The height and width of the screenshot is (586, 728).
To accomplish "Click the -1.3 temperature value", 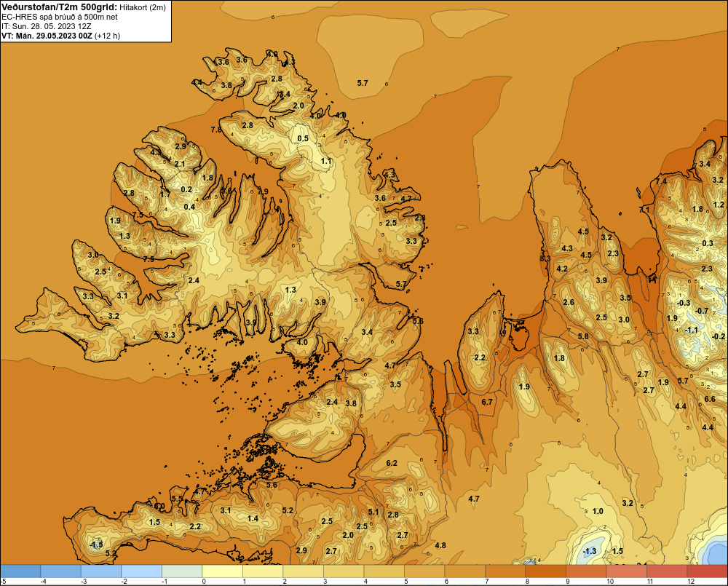I will click(589, 551).
